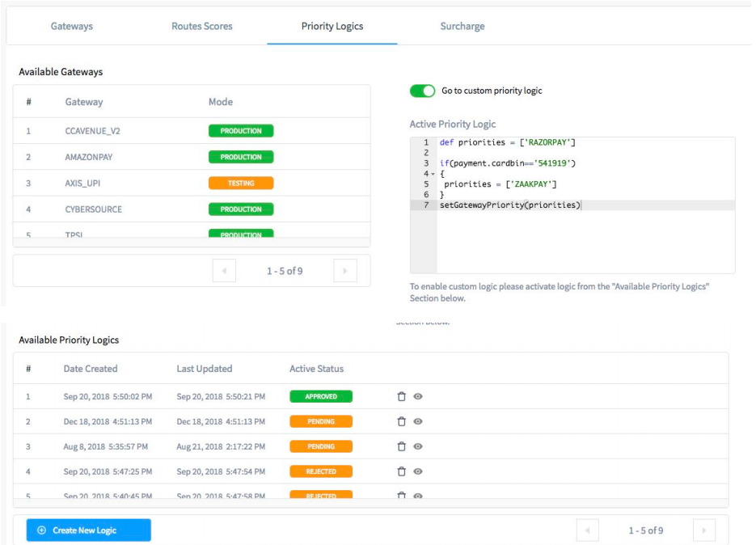Viewport: 756px width, 545px height.
Task: Delete the rejected 5:47:25 PM priority logic
Action: [x=401, y=471]
